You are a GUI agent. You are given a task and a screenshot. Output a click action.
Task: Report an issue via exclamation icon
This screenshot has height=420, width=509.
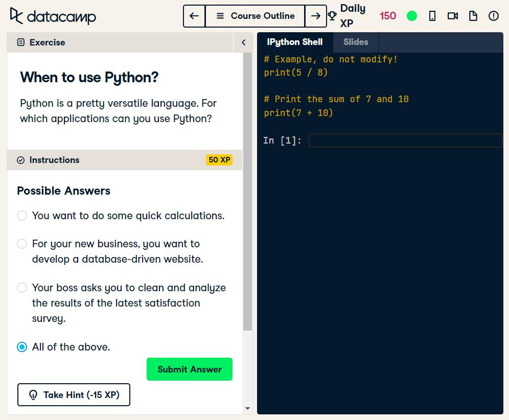click(494, 16)
